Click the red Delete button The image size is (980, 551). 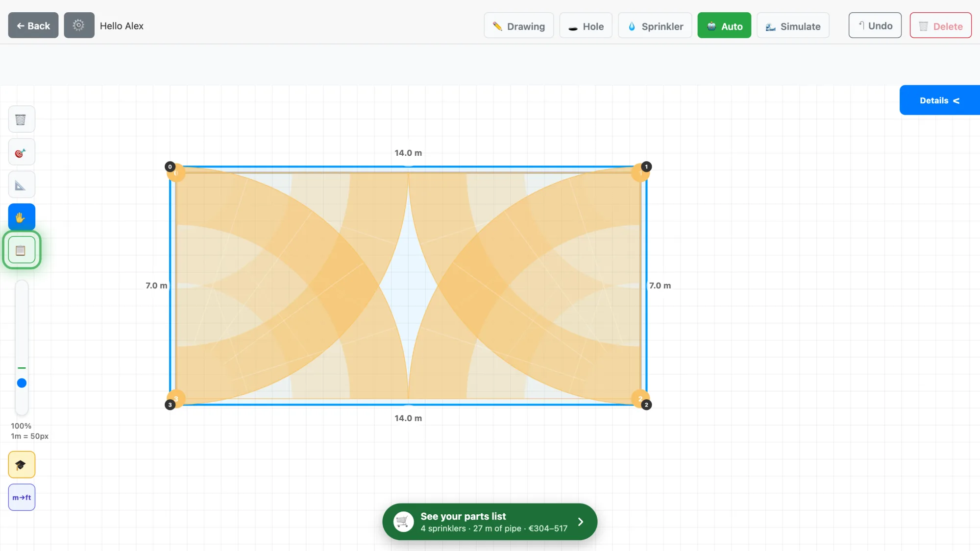point(941,25)
